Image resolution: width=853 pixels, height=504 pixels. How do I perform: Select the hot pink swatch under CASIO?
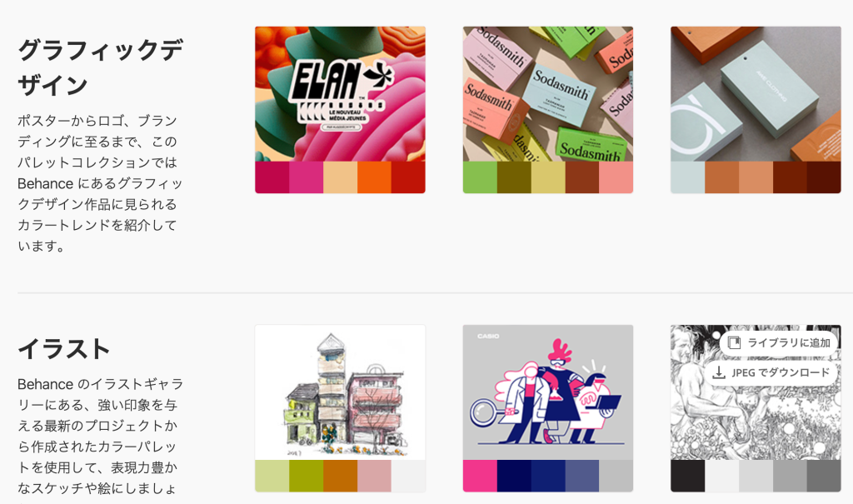point(480,476)
